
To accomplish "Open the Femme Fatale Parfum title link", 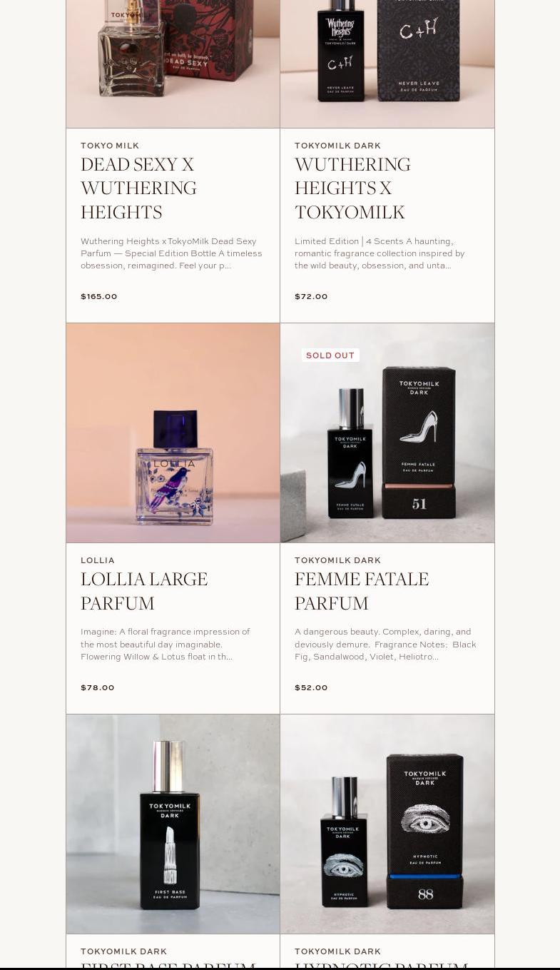I will pos(362,591).
